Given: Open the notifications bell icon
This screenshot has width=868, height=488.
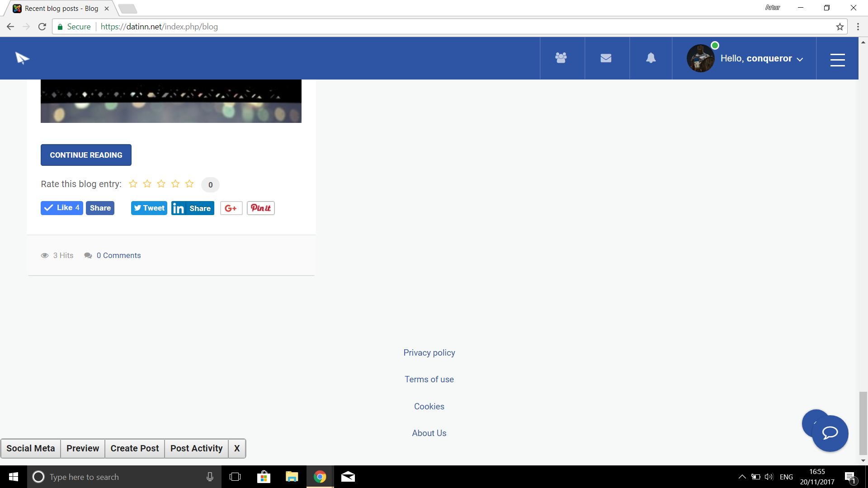Looking at the screenshot, I should coord(651,58).
